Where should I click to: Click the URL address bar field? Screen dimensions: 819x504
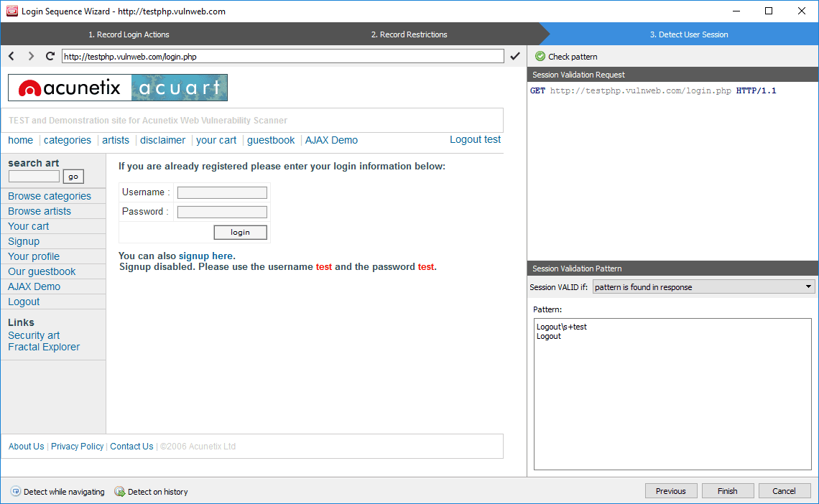point(282,56)
